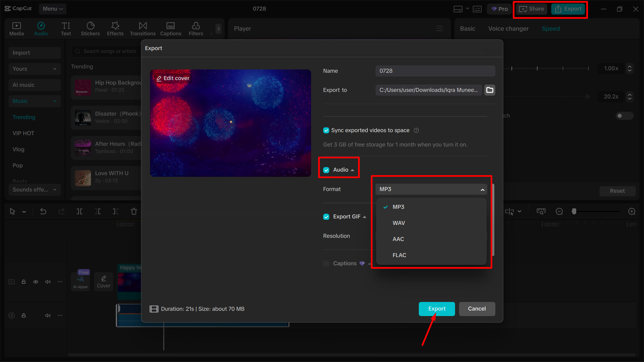The height and width of the screenshot is (362, 644).
Task: Adjust the timeline zoom slider
Action: [x=574, y=211]
